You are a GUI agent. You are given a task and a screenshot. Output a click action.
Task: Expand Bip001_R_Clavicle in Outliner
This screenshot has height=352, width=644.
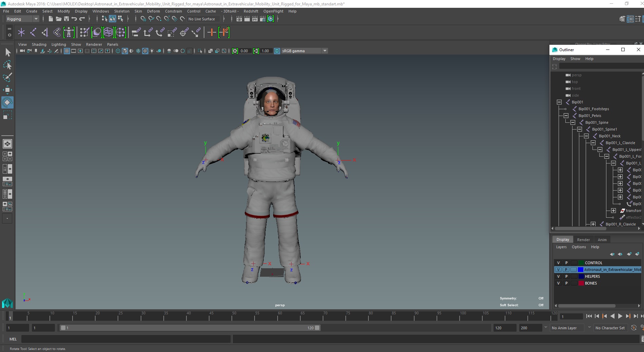(593, 224)
